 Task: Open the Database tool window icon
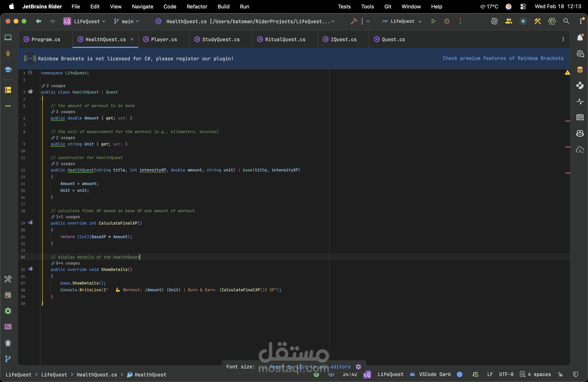coord(580,70)
